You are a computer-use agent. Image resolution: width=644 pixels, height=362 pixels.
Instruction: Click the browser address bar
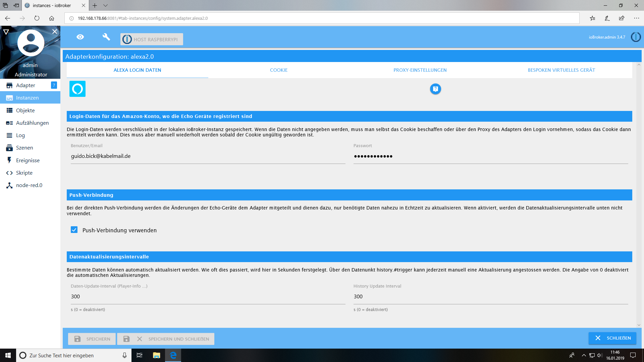[x=322, y=18]
